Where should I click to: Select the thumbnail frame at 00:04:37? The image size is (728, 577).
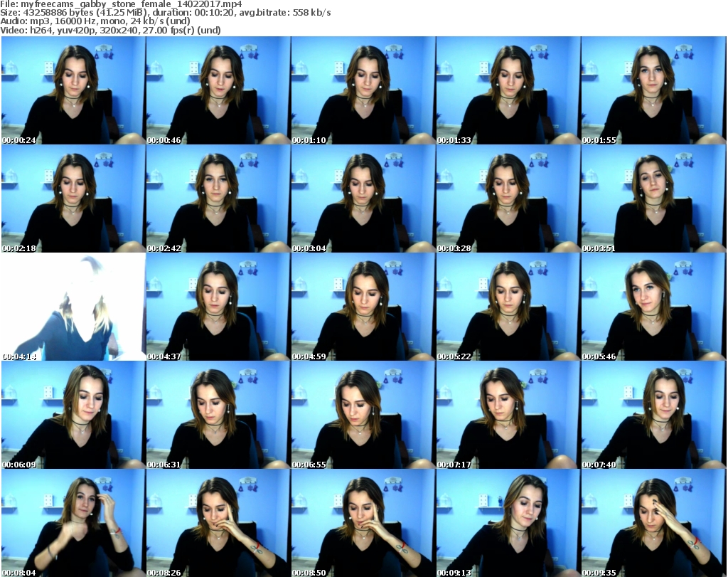[x=219, y=307]
